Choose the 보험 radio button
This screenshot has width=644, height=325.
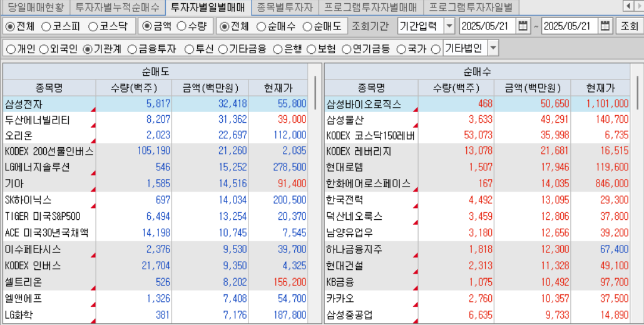pyautogui.click(x=311, y=49)
